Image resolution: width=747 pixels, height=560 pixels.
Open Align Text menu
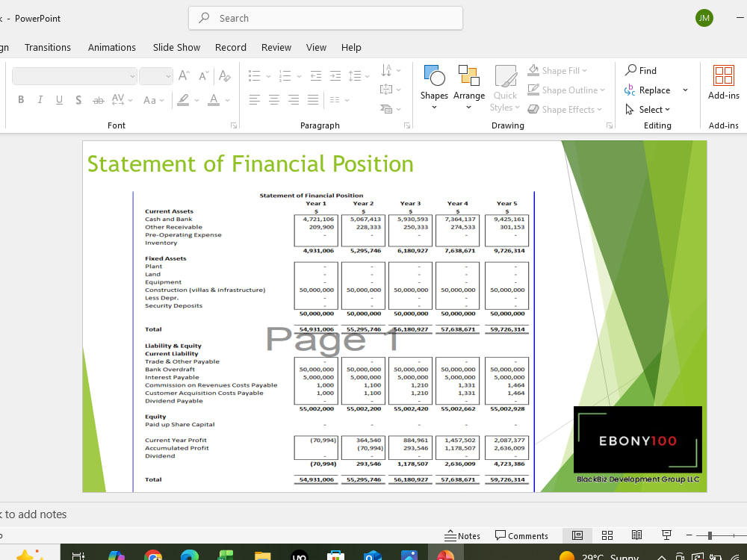(391, 90)
